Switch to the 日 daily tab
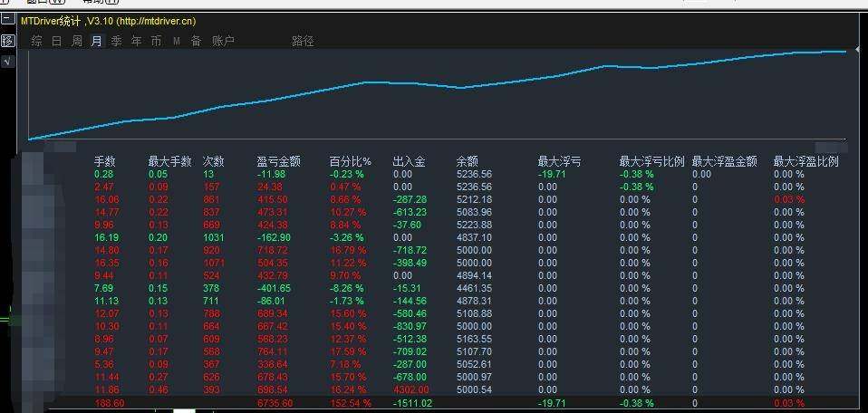 (56, 41)
